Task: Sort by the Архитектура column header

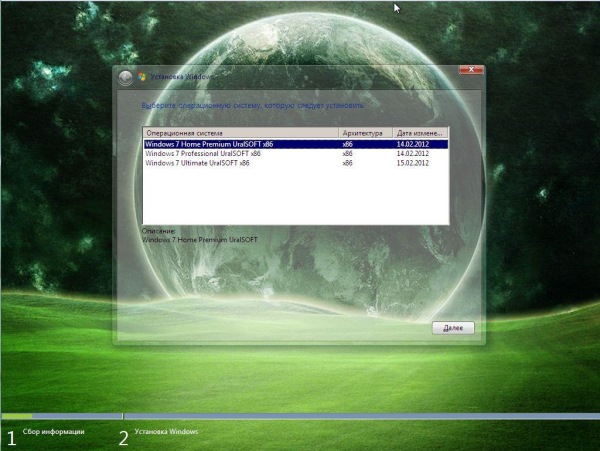Action: [363, 132]
